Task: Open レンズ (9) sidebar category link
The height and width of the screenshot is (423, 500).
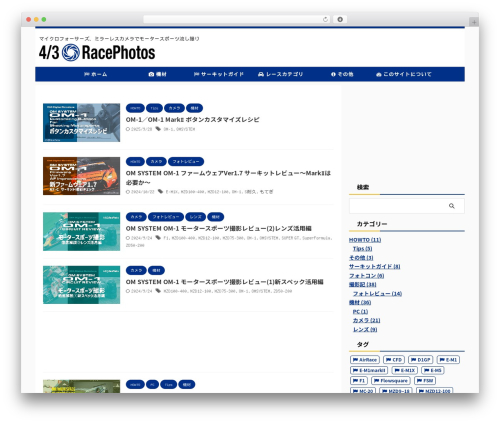Action: [x=365, y=329]
